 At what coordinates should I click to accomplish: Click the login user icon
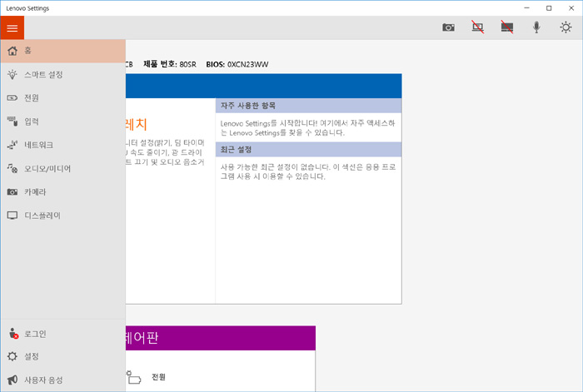click(x=13, y=334)
